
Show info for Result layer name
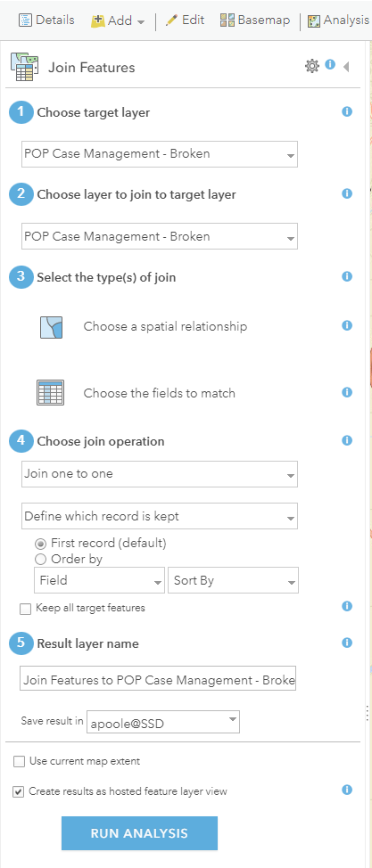click(347, 643)
